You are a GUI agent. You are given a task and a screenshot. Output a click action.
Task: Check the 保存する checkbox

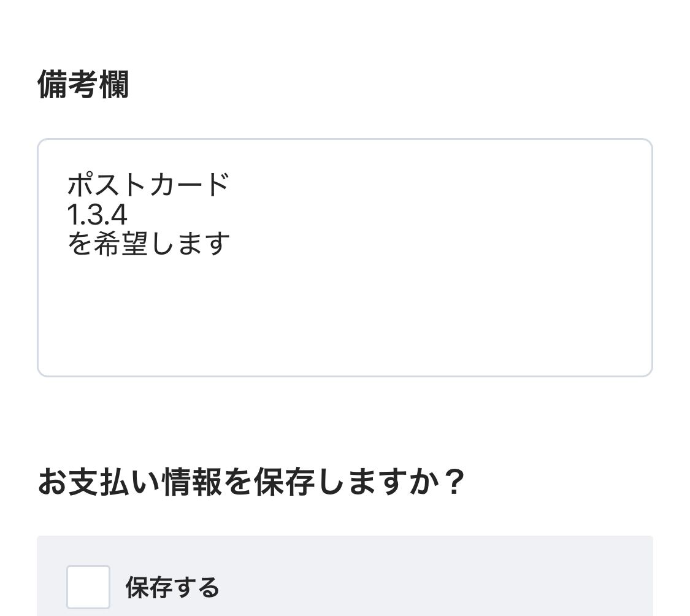pyautogui.click(x=88, y=587)
